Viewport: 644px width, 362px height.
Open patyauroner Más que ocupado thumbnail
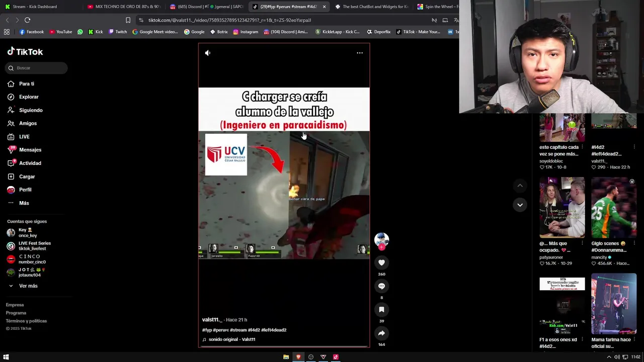click(x=562, y=207)
